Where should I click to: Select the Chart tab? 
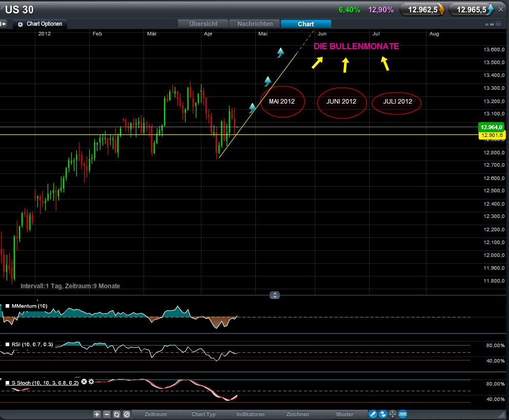coord(306,24)
